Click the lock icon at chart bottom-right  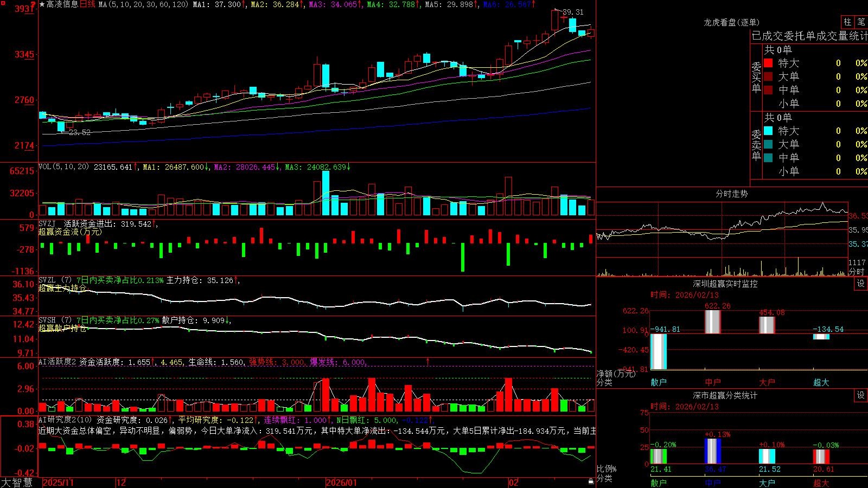tap(591, 481)
